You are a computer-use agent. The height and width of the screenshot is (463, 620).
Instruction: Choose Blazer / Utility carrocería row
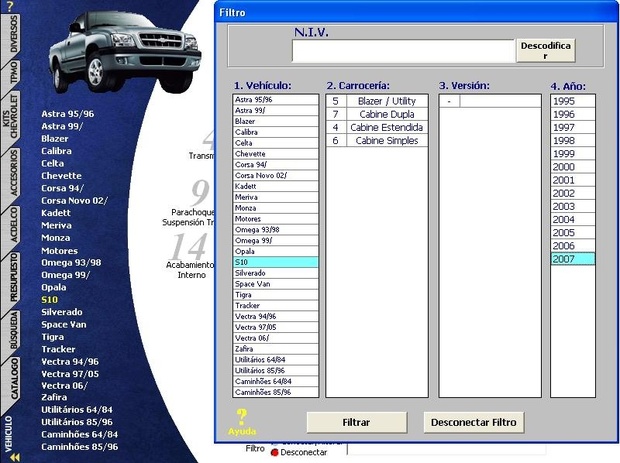[x=377, y=101]
